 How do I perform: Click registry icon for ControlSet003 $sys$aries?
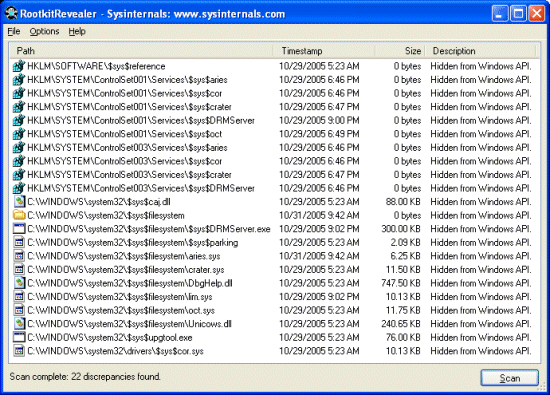click(19, 147)
